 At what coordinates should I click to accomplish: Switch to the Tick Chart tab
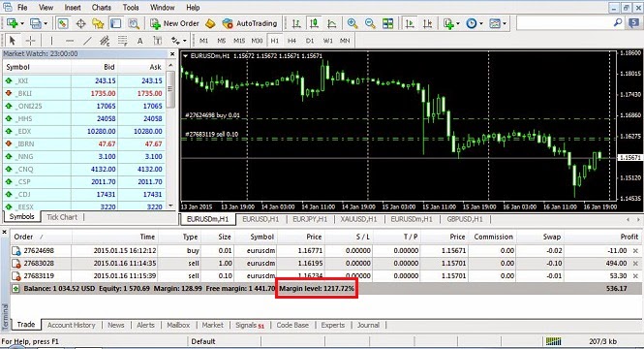(62, 217)
